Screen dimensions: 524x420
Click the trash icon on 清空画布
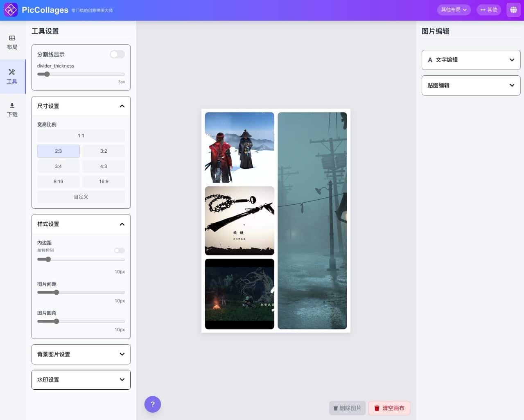click(x=377, y=408)
